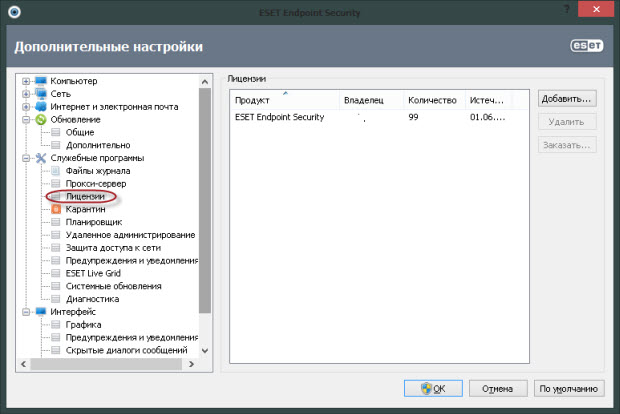Click the ESET eye icon in title bar
The height and width of the screenshot is (414, 620).
tap(15, 12)
